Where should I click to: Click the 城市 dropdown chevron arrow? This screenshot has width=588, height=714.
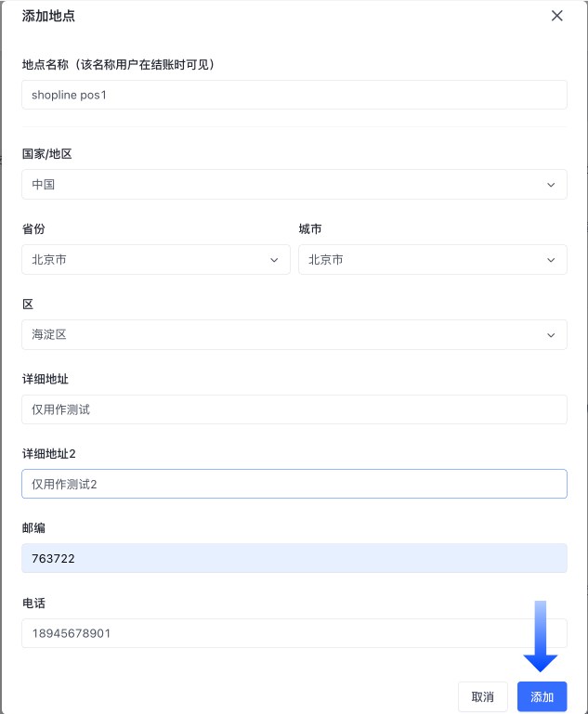[x=552, y=260]
